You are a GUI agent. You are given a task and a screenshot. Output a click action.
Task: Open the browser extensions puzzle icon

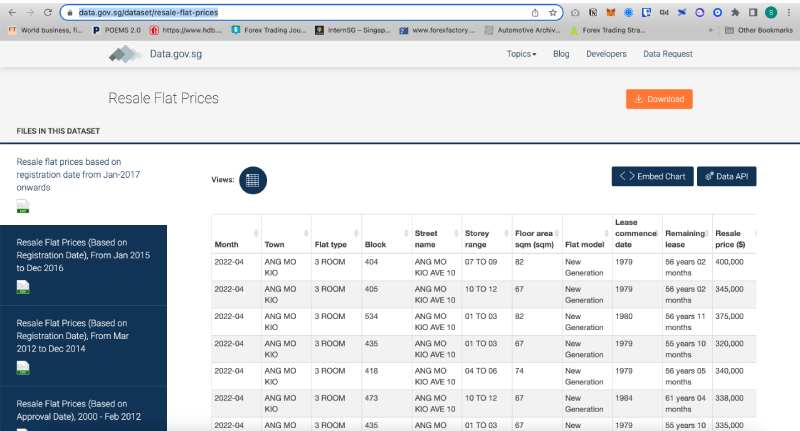(736, 12)
